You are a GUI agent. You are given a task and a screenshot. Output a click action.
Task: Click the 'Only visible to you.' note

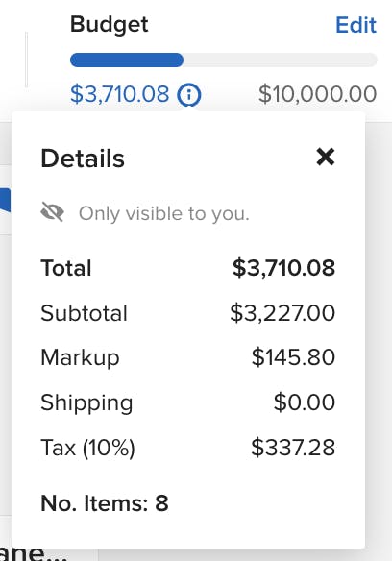[164, 213]
